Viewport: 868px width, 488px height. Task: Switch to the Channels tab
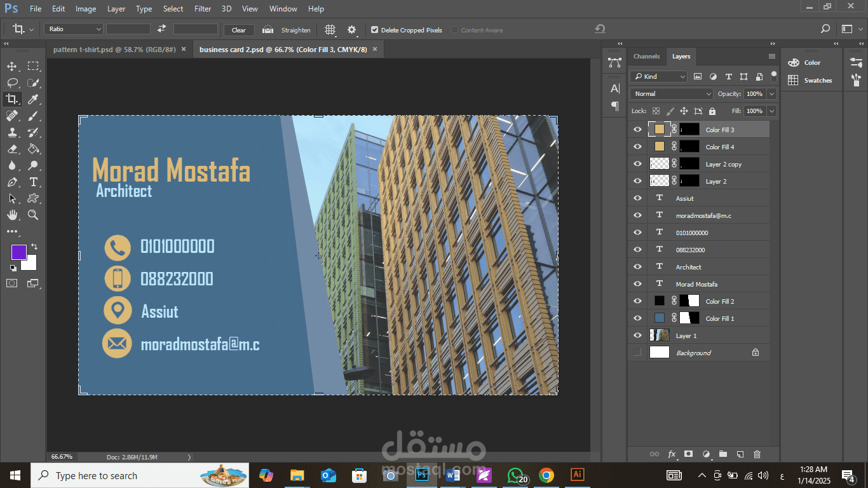pos(646,57)
